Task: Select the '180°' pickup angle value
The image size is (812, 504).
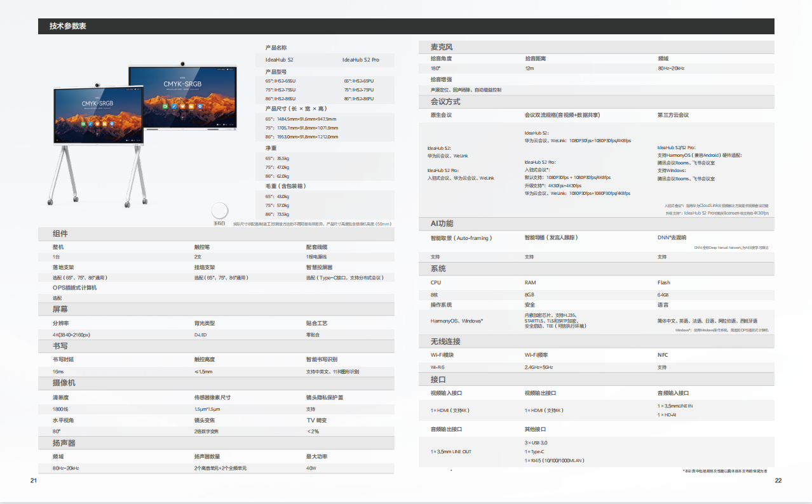Action: [435, 69]
